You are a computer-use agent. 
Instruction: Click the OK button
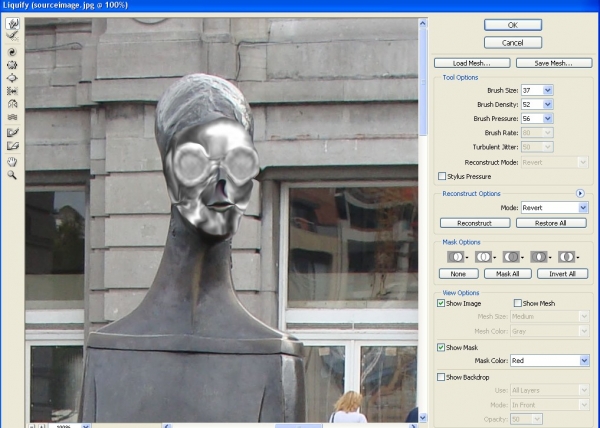(513, 25)
